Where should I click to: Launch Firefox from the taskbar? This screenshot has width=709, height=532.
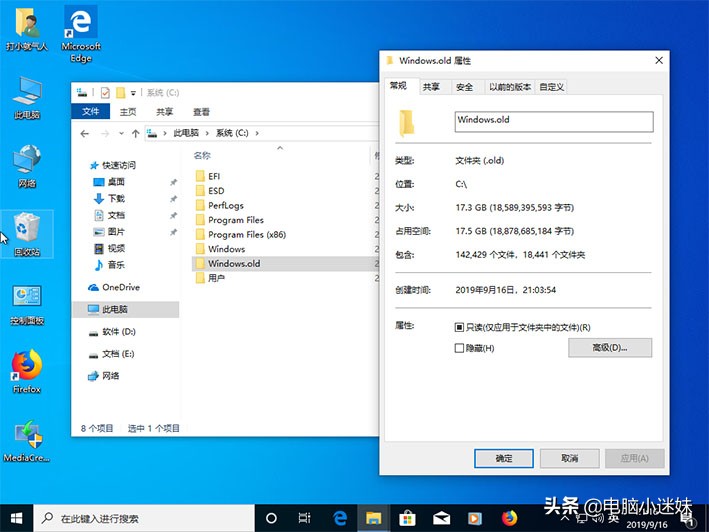[x=509, y=518]
